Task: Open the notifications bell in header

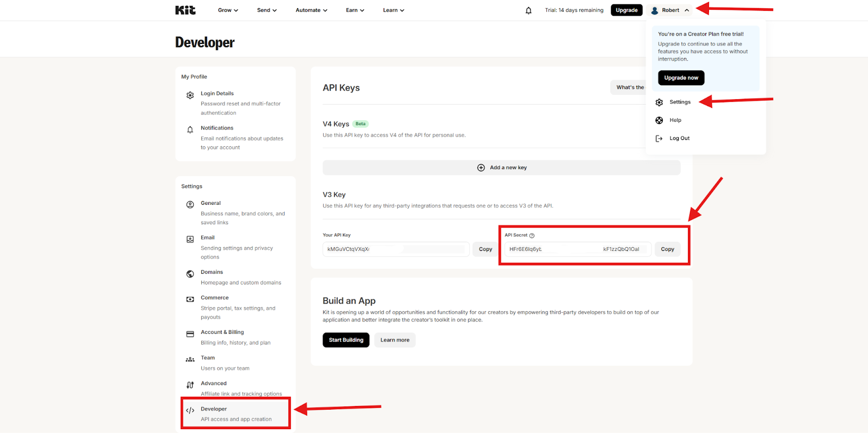Action: (528, 10)
